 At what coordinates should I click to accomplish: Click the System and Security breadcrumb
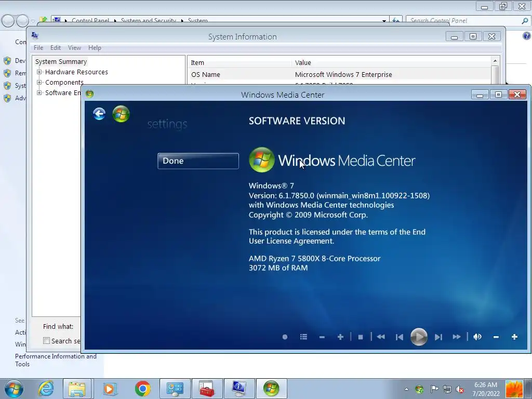click(149, 21)
